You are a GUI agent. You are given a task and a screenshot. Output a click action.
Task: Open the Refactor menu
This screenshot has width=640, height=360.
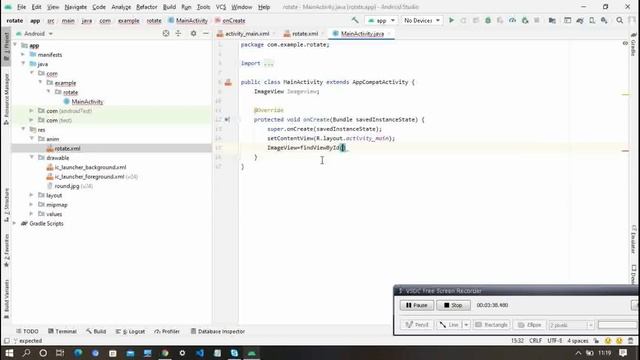click(x=147, y=7)
